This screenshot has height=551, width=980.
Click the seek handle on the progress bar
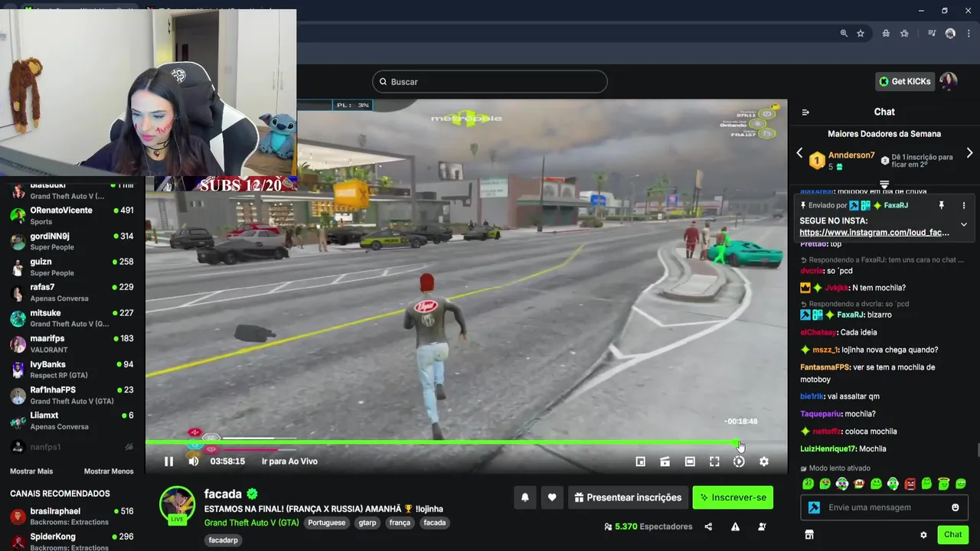(x=737, y=442)
